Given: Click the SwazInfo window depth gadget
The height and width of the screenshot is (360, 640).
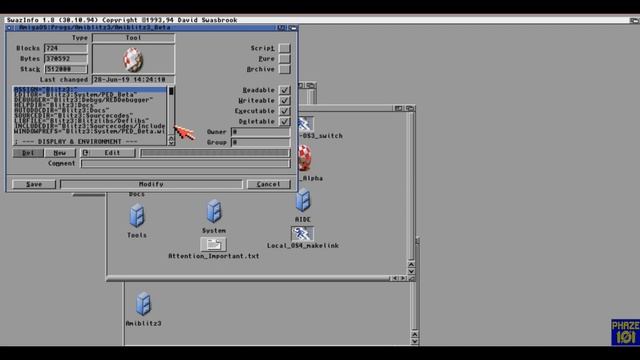Looking at the screenshot, I should pyautogui.click(x=293, y=28).
